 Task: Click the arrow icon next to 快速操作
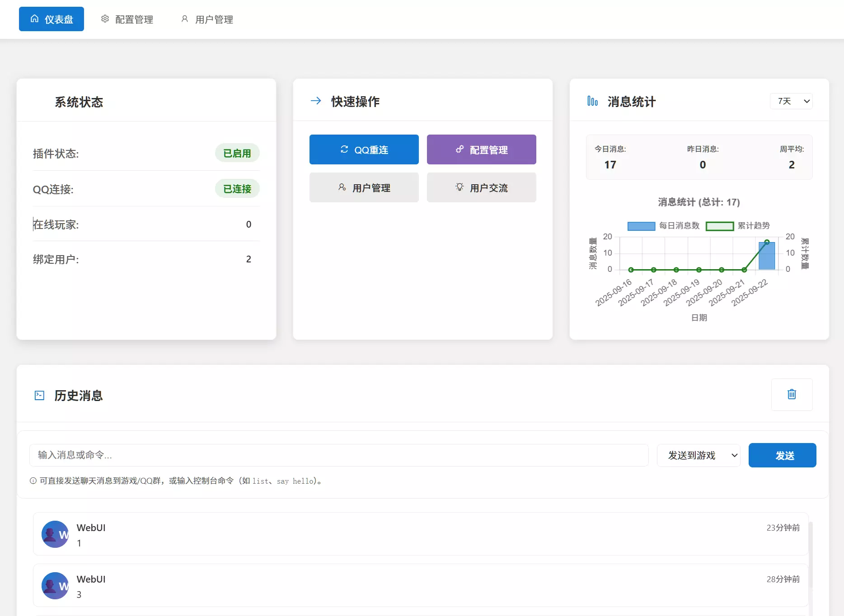316,101
